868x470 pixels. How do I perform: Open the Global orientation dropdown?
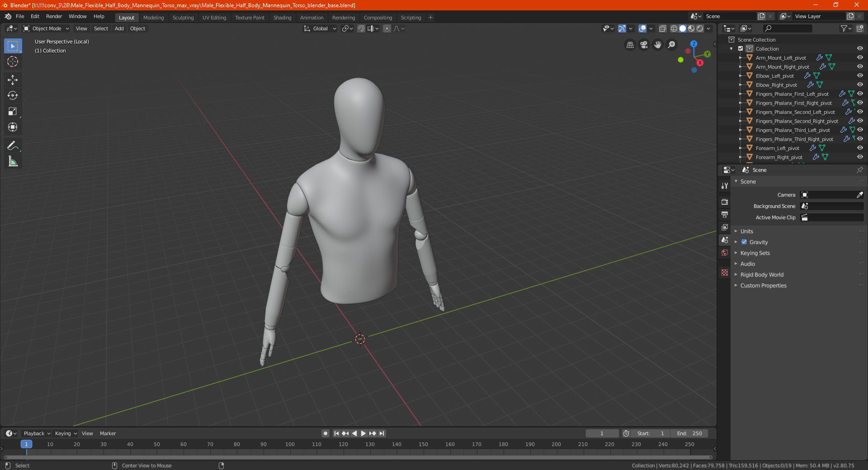coord(320,28)
